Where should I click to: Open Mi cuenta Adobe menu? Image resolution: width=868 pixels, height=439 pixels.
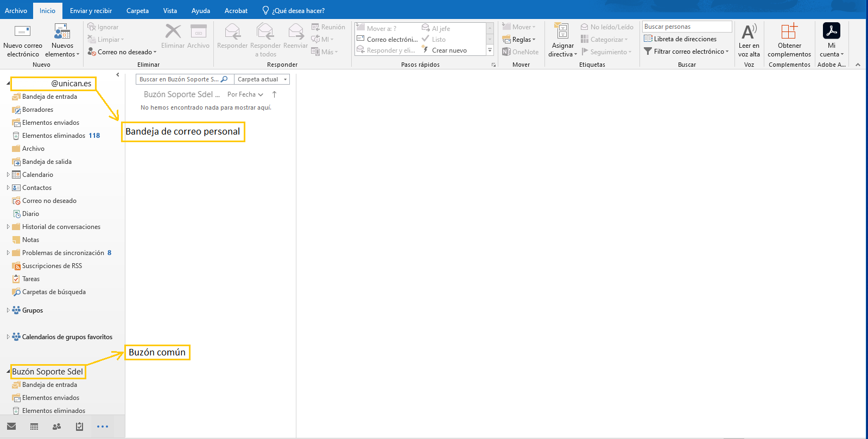(x=831, y=41)
